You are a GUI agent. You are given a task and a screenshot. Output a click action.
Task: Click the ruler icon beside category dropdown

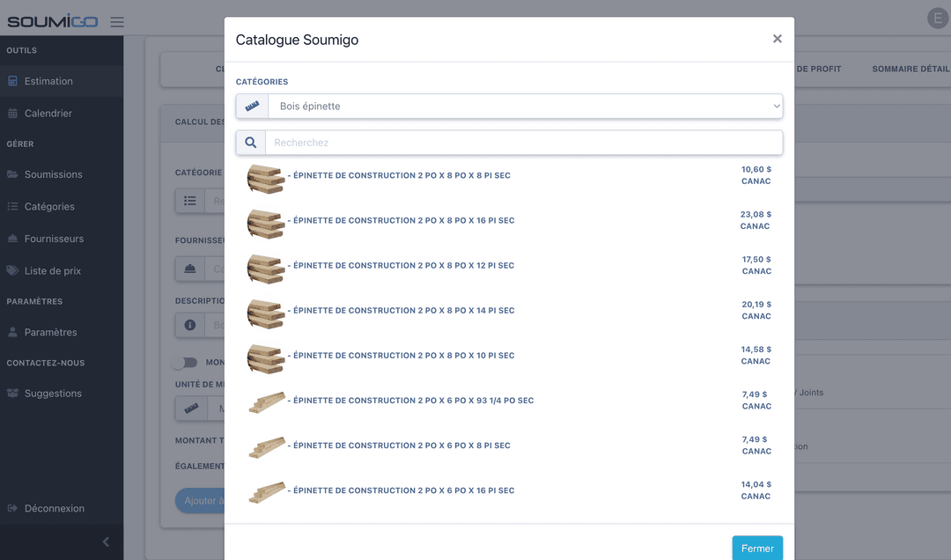[x=253, y=107]
